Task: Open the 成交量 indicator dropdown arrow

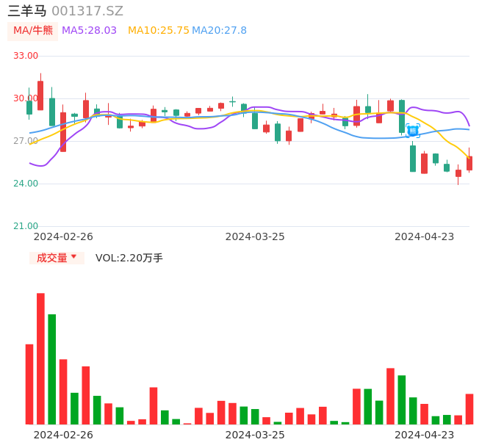Action: click(73, 257)
